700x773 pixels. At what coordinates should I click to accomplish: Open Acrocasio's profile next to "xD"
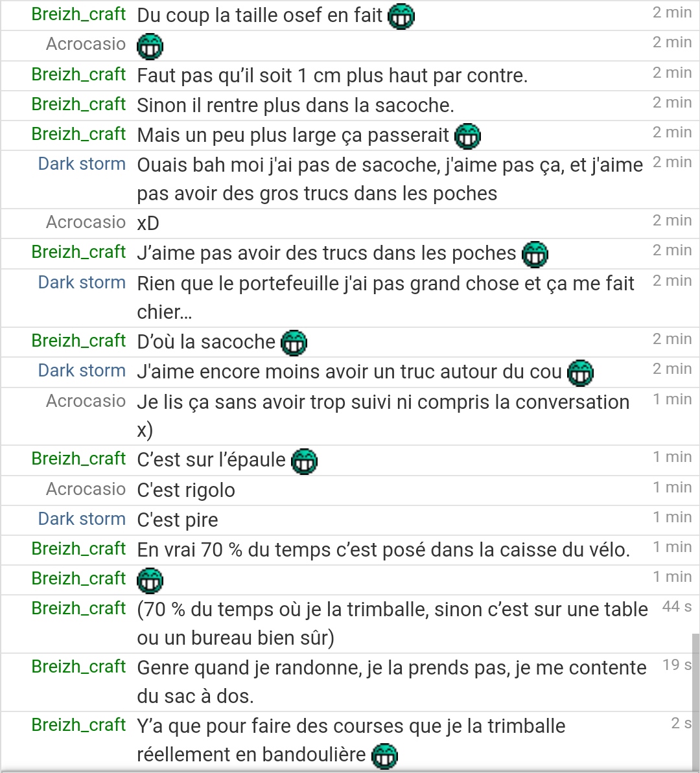click(x=86, y=222)
